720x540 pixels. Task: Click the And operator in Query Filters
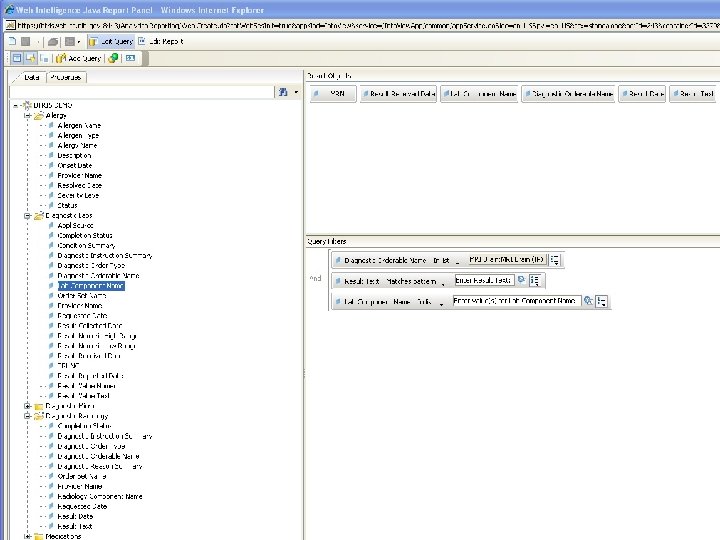315,278
